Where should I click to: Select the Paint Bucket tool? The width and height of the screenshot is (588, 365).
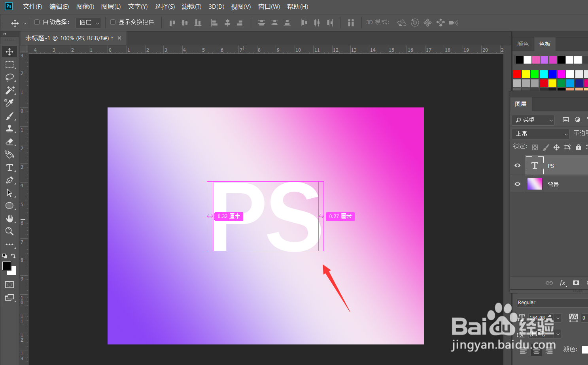pos(9,154)
